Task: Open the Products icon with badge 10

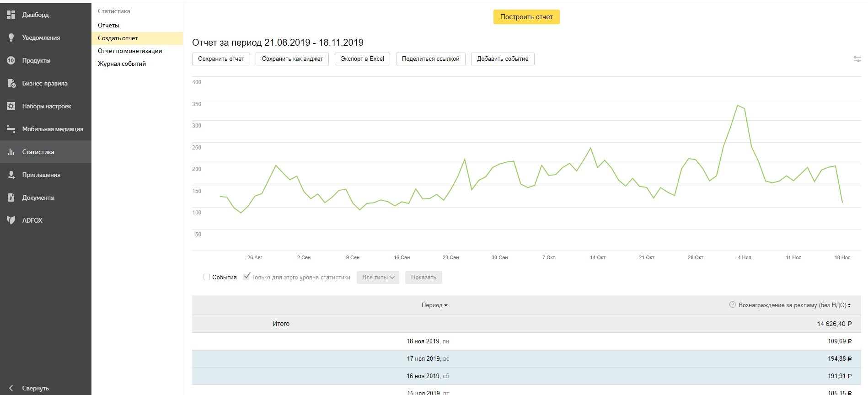Action: (11, 60)
